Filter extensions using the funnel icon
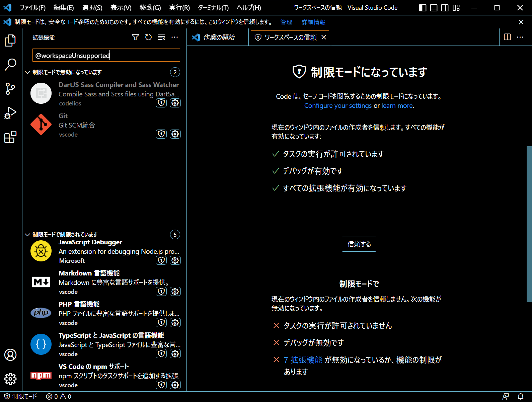This screenshot has height=402, width=532. [x=135, y=37]
